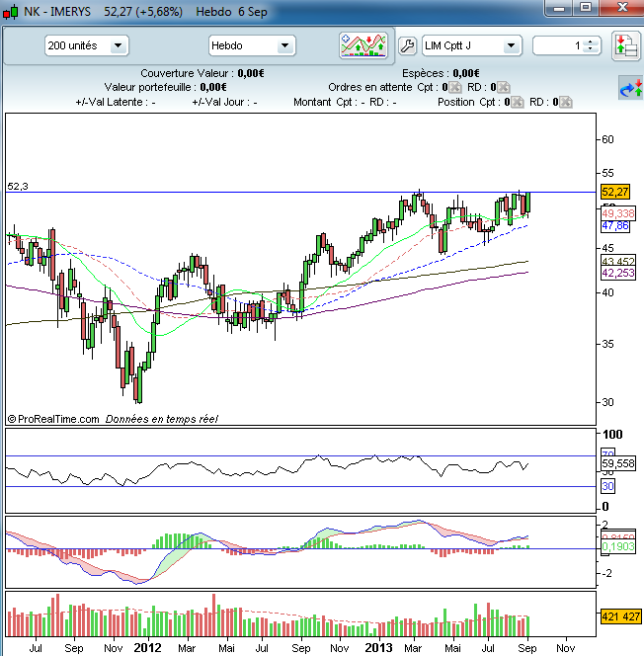Click the RSI value label 59,558
Viewport: 644px width, 656px height.
point(618,463)
